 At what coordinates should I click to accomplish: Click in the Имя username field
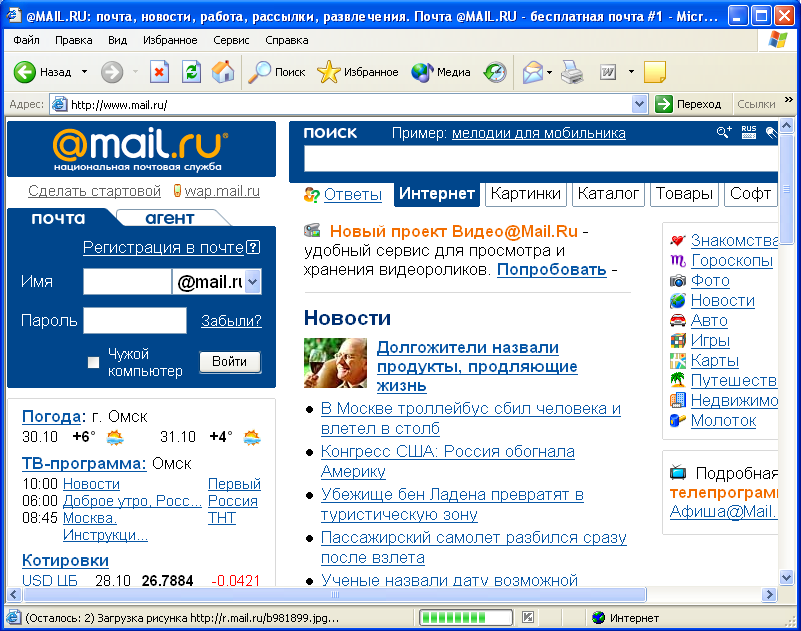click(127, 282)
